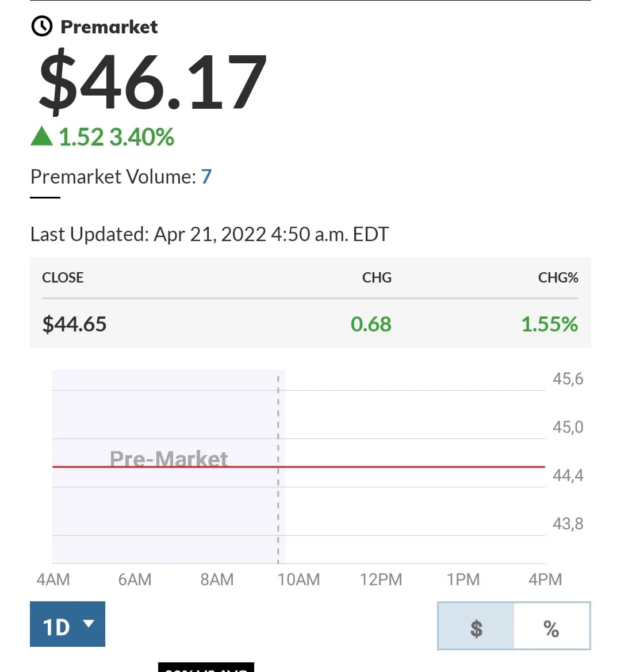Click the green up-arrow change indicator
The image size is (621, 672).
pos(41,136)
